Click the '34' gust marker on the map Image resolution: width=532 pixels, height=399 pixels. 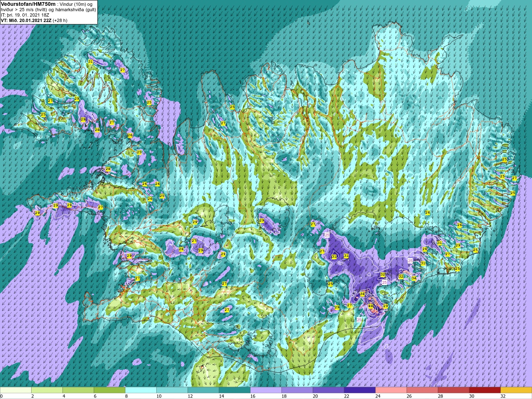pyautogui.click(x=414, y=278)
